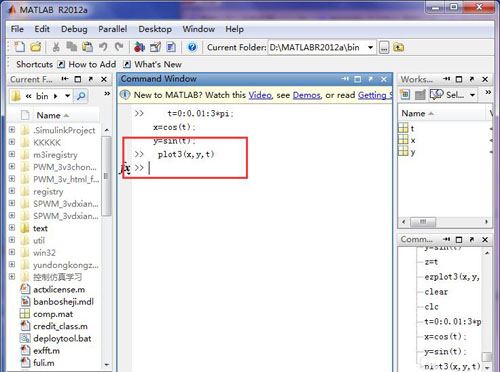Image resolution: width=500 pixels, height=372 pixels.
Task: Follow the Demos link in the banner
Action: tap(306, 95)
